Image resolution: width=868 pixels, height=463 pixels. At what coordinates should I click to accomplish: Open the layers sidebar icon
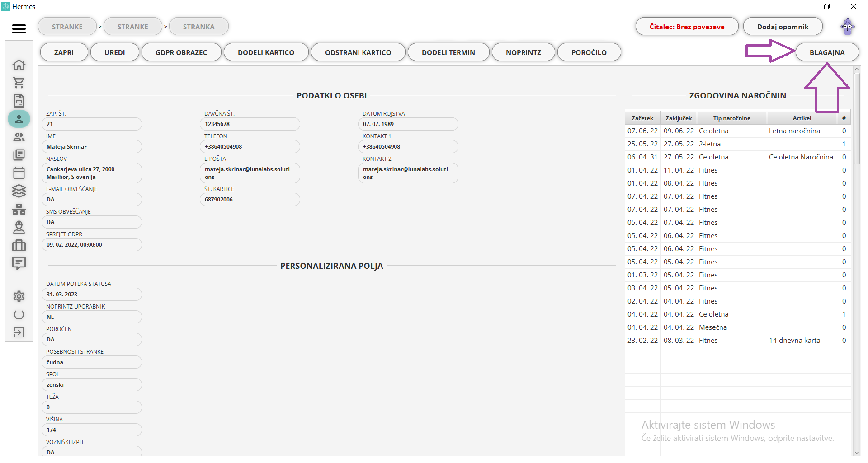click(x=19, y=191)
